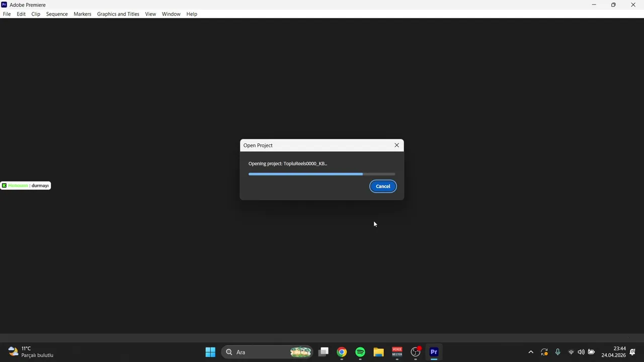Viewport: 644px width, 362px height.
Task: Open notifications bell icon
Action: click(x=632, y=352)
